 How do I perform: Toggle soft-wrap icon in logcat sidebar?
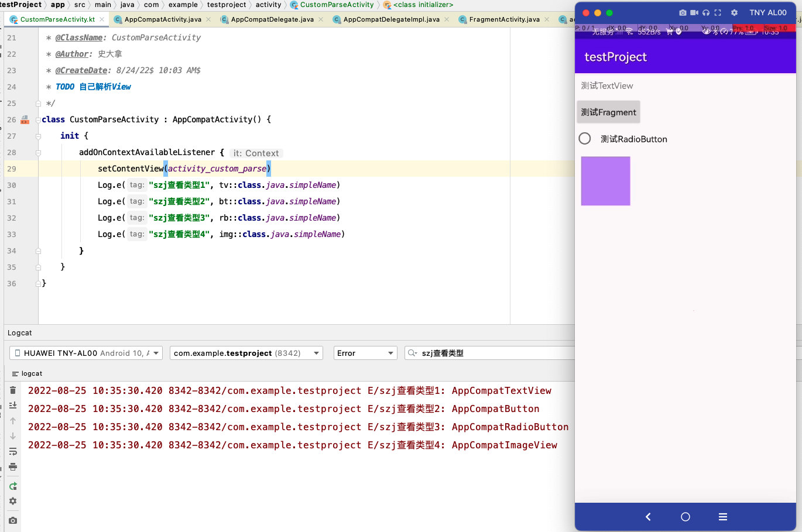pyautogui.click(x=13, y=451)
